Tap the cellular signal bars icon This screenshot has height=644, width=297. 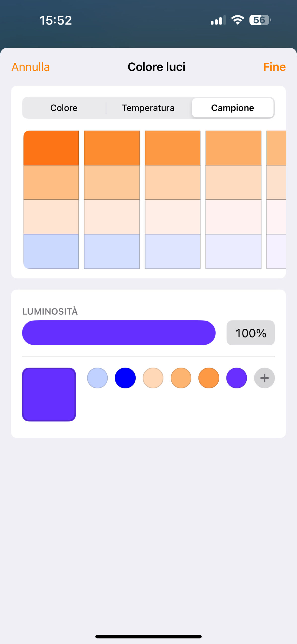[218, 20]
